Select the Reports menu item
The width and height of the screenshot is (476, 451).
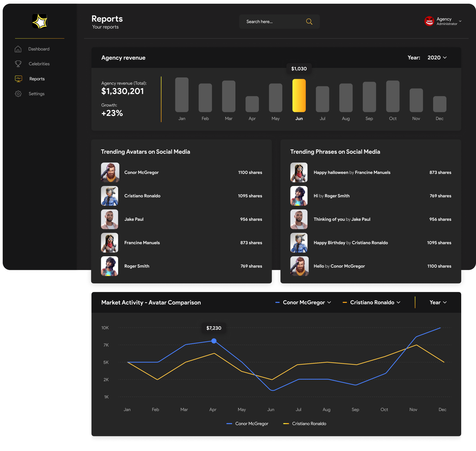tap(37, 79)
